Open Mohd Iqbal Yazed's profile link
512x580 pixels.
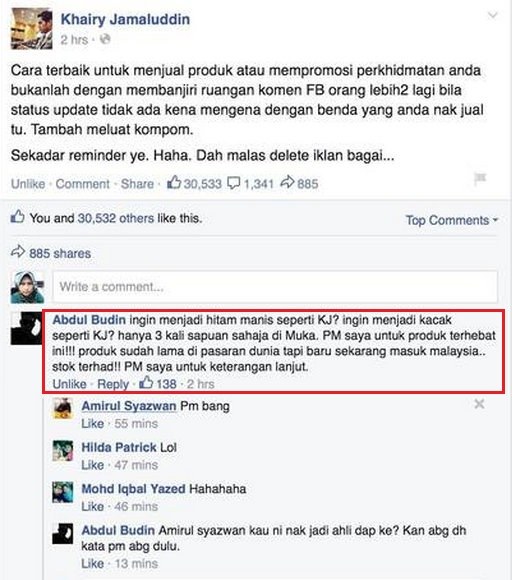[133, 489]
